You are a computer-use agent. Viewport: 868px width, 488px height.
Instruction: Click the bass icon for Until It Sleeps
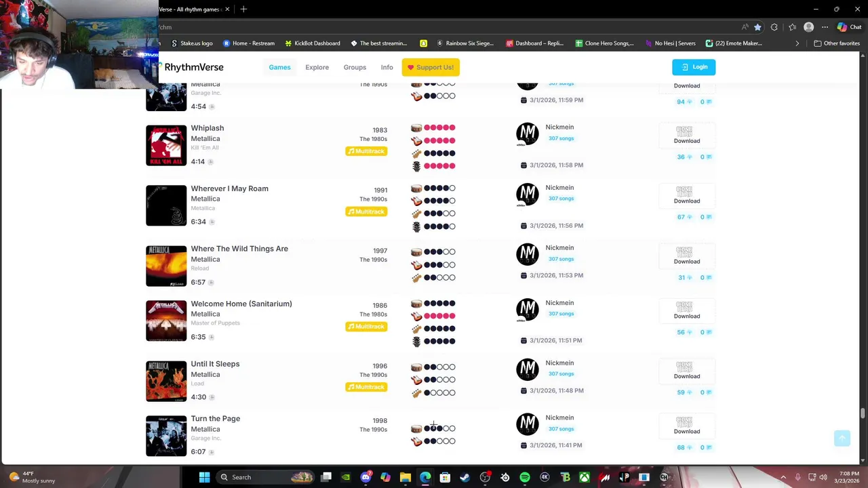point(416,392)
